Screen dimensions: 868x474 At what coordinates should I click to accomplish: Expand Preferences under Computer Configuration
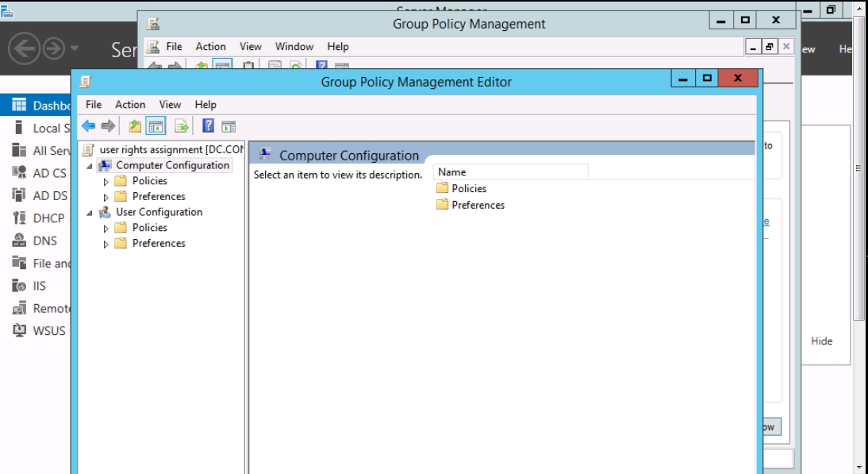click(106, 197)
